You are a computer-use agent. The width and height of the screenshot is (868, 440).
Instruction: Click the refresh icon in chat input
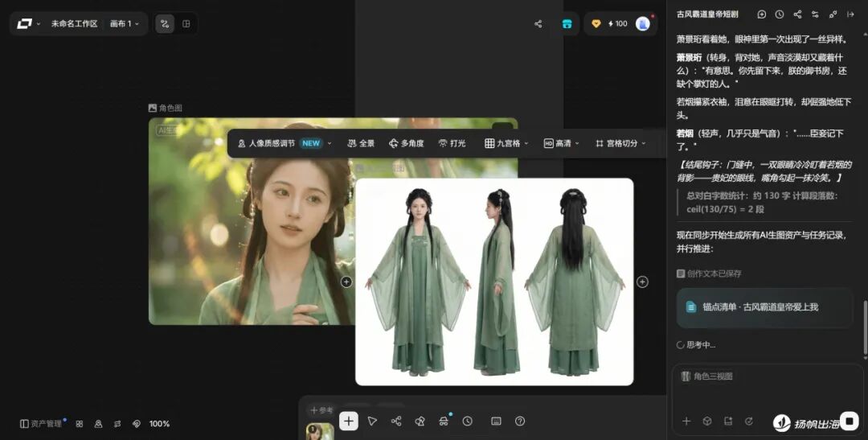[x=749, y=421]
